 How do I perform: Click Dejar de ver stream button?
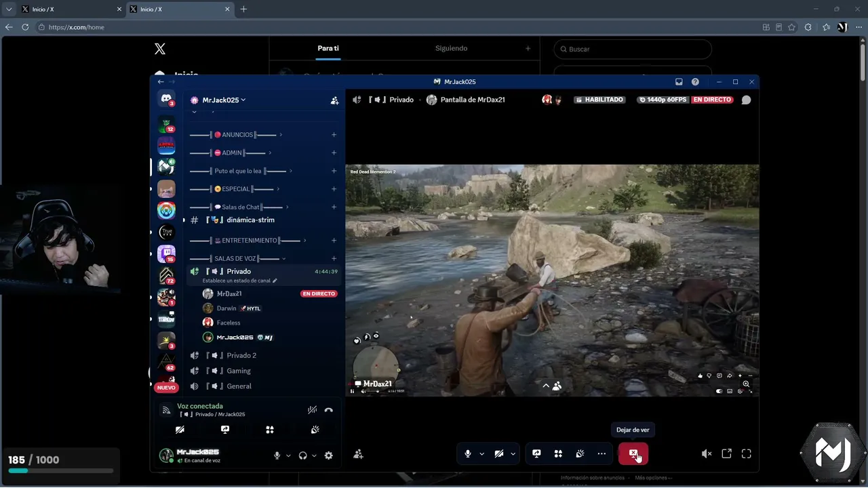pos(633,454)
